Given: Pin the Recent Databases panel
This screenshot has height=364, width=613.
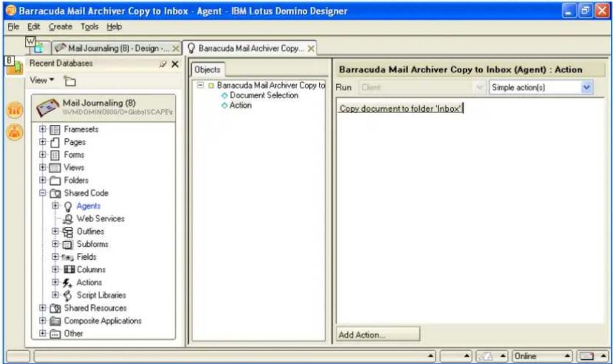Looking at the screenshot, I should pyautogui.click(x=163, y=64).
